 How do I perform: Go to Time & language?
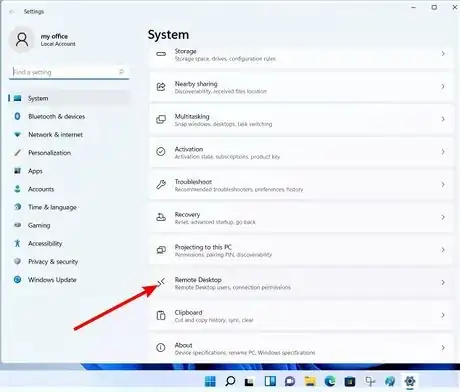(69, 207)
